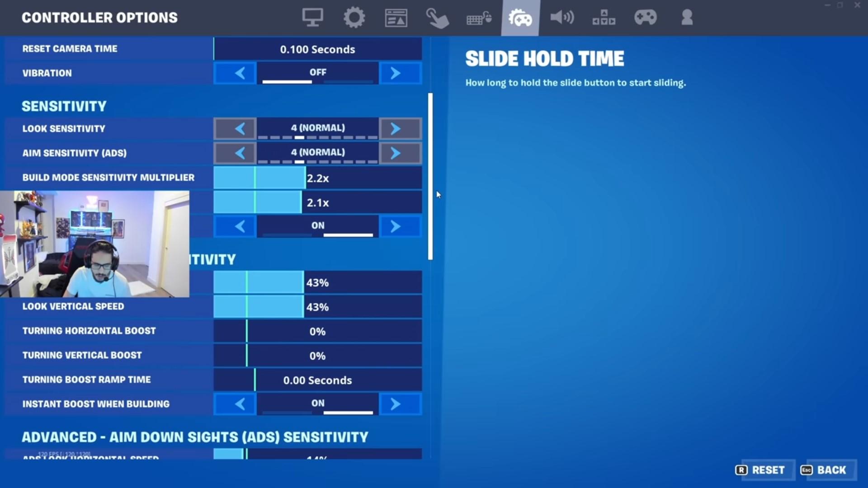Expand Advanced AIM Down Sights Sensitivity section
The width and height of the screenshot is (868, 488).
click(x=196, y=437)
